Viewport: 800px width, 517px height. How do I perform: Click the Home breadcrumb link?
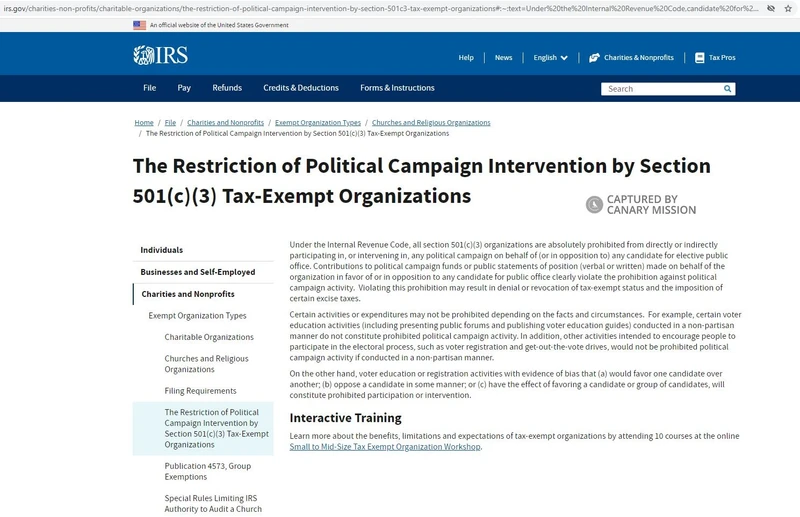coord(144,122)
